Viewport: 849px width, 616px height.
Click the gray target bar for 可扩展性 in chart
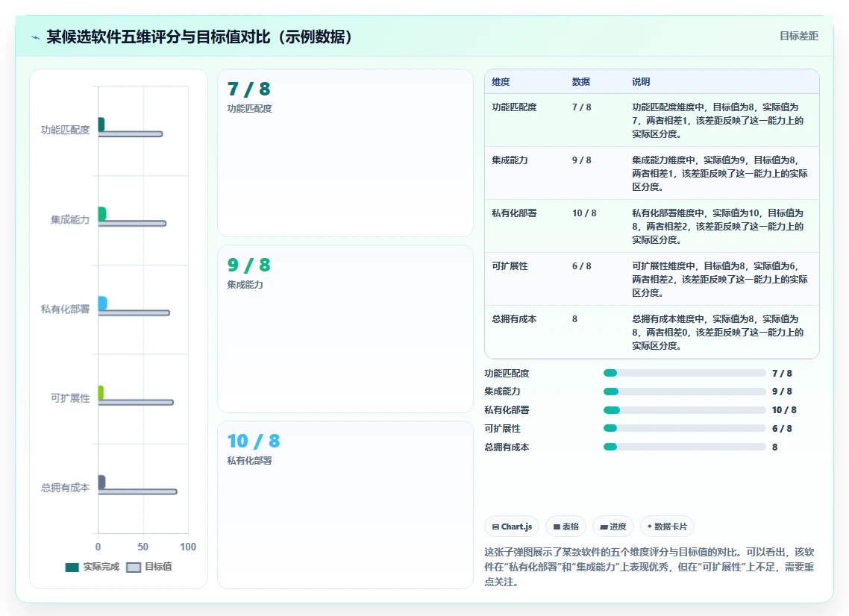[x=136, y=402]
